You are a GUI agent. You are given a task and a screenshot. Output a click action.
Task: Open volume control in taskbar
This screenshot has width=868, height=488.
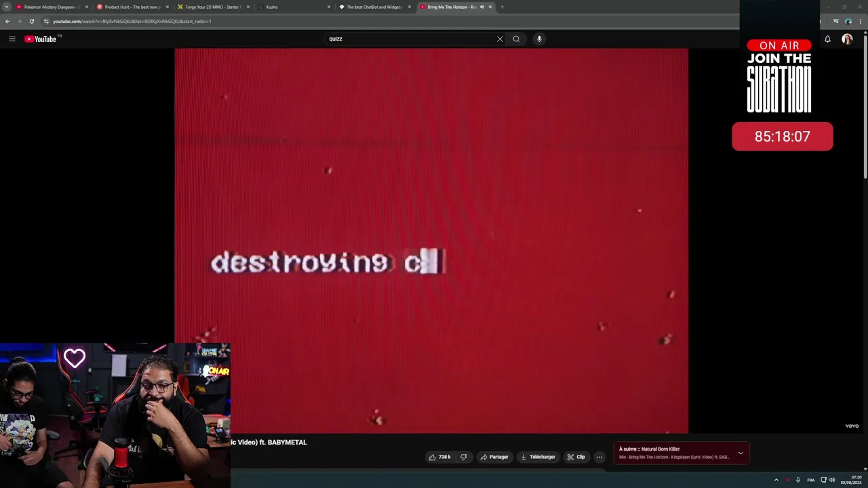click(x=832, y=480)
